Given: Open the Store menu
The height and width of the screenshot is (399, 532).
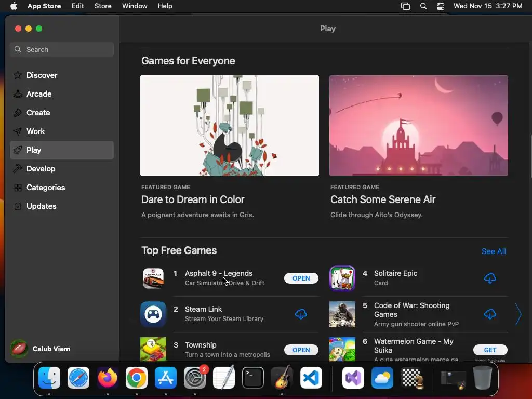Looking at the screenshot, I should pos(103,6).
